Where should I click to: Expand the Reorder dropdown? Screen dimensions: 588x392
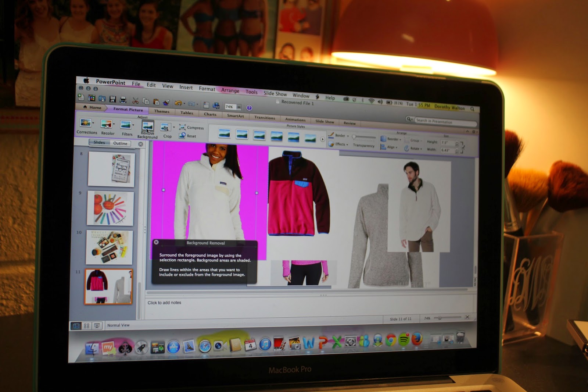click(x=392, y=139)
